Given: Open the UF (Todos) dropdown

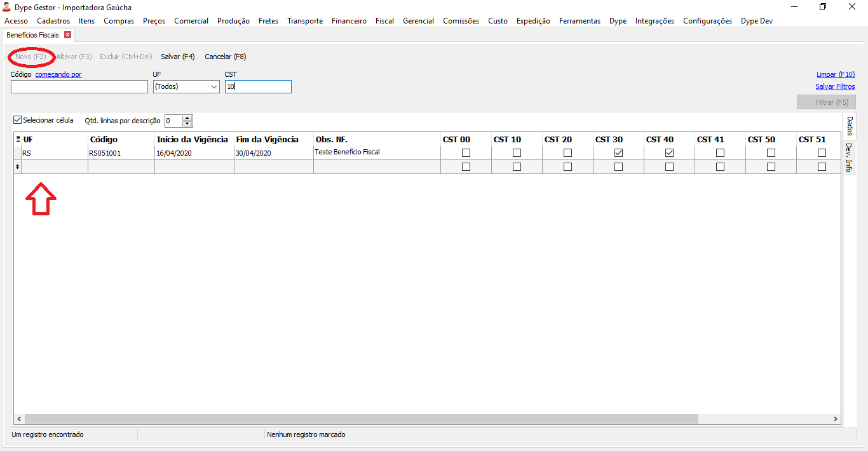Looking at the screenshot, I should (x=214, y=87).
